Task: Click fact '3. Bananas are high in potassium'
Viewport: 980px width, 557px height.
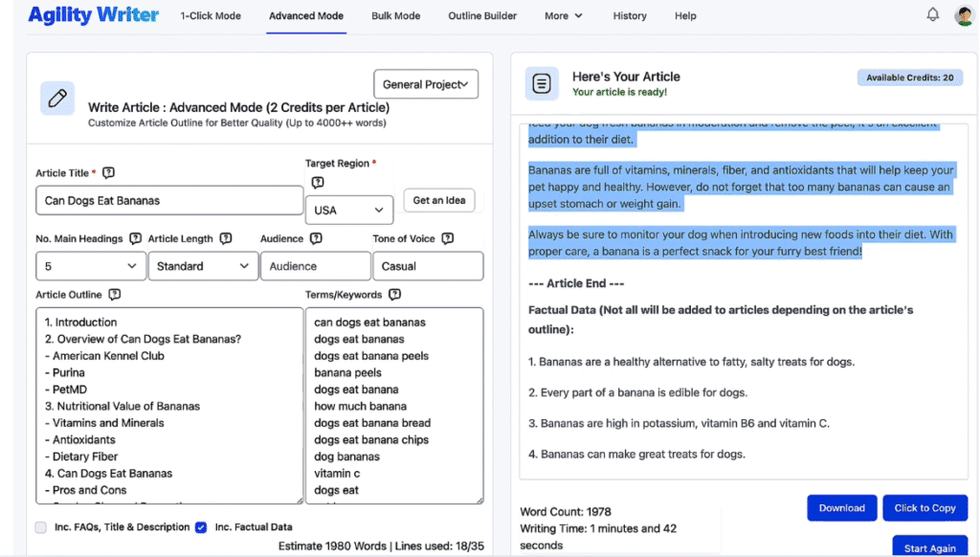Action: click(679, 423)
